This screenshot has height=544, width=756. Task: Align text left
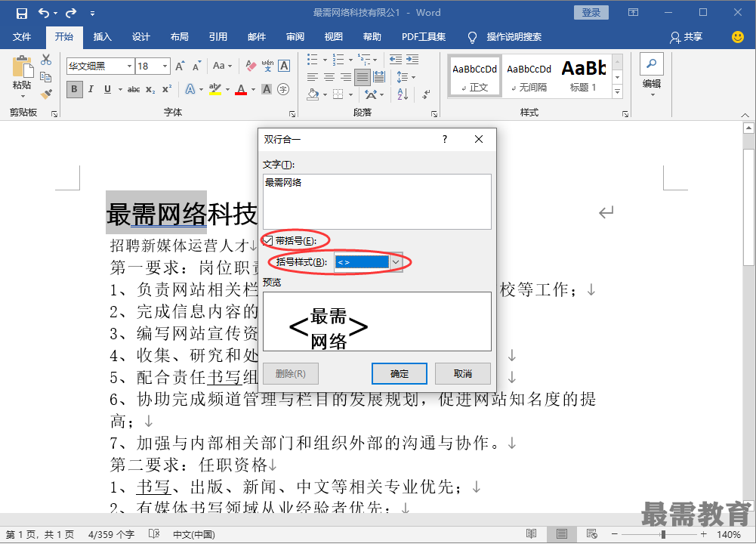click(313, 77)
